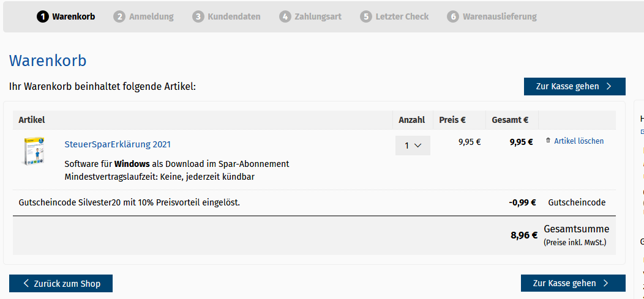Click top Zur Kasse gehen button
This screenshot has height=299, width=644.
coord(575,87)
